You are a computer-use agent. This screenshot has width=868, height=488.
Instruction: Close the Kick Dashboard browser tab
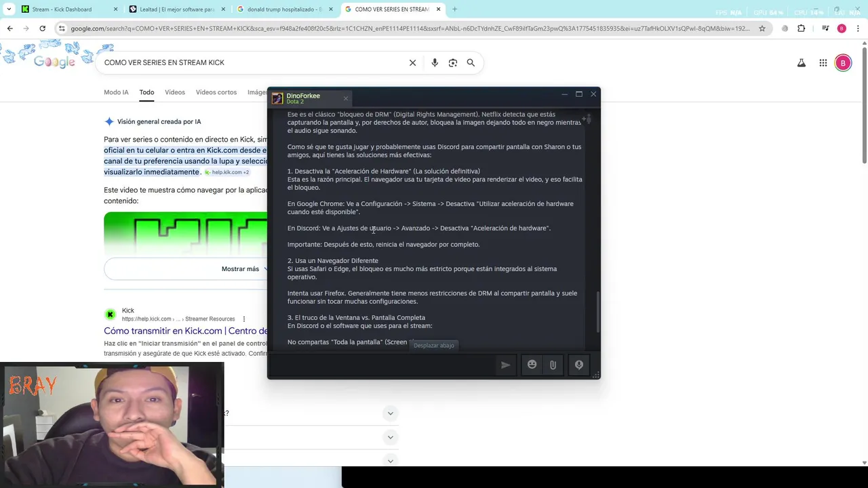coord(115,9)
